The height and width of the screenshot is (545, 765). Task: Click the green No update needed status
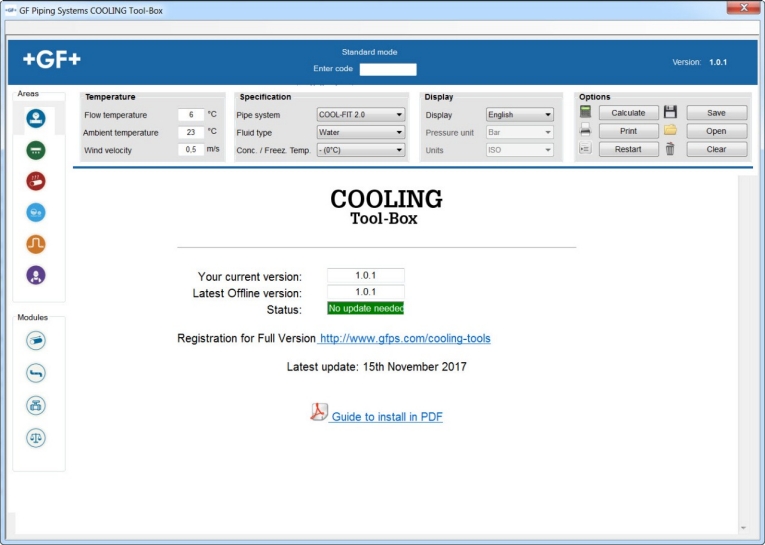point(365,308)
